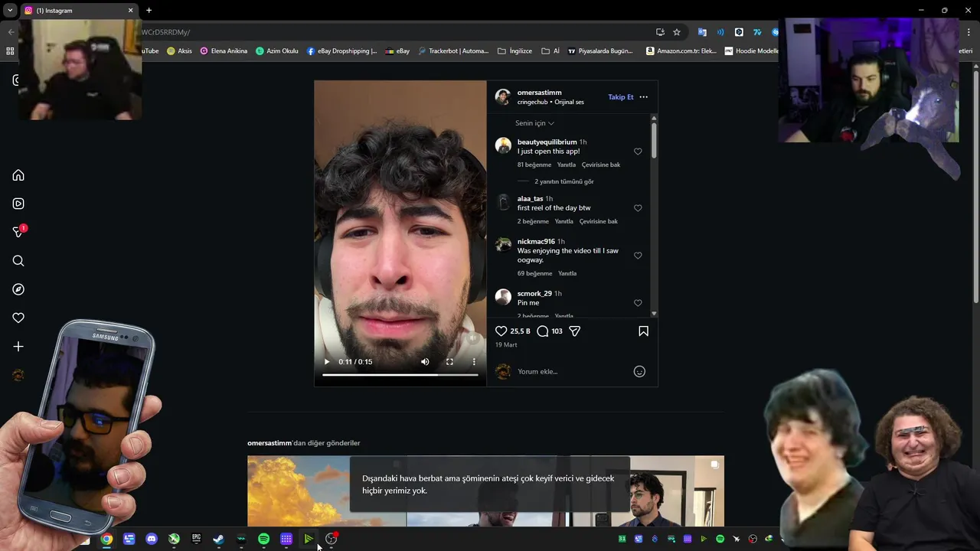Open the tab search dropdown arrow
Image resolution: width=980 pixels, height=551 pixels.
[10, 10]
